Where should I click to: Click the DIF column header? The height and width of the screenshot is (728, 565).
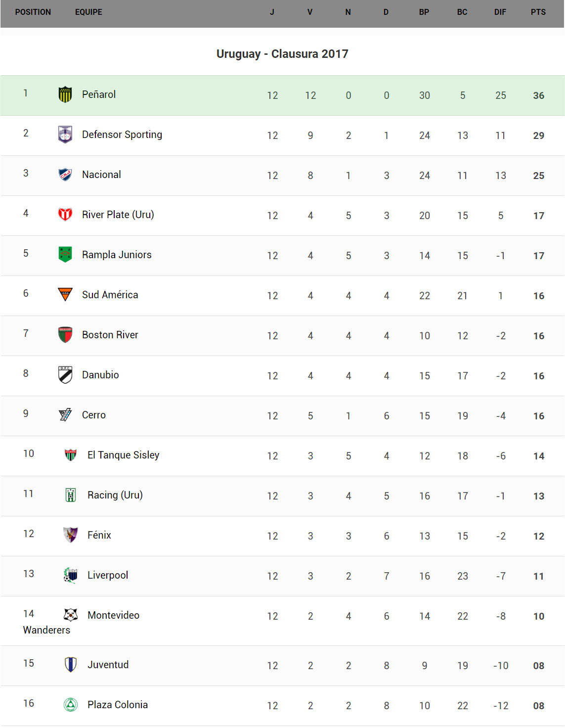pos(500,12)
